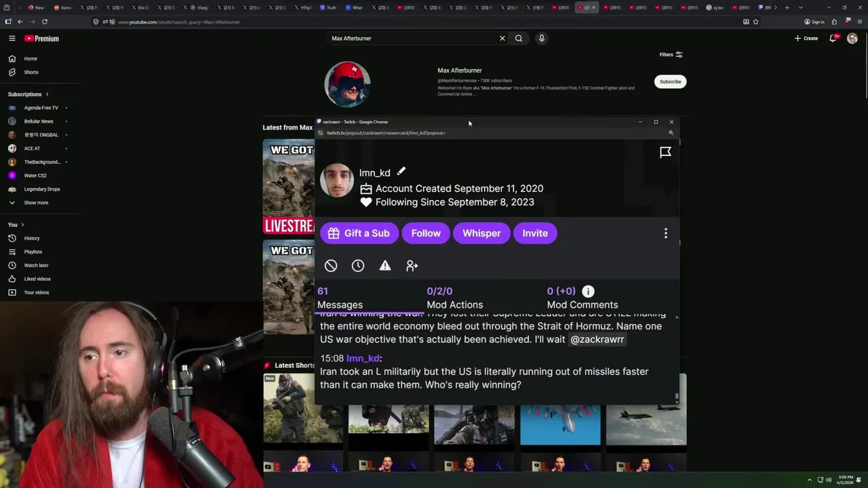Screen dimensions: 868x488
Task: Send a Whisper to lmn_kd
Action: coord(481,233)
